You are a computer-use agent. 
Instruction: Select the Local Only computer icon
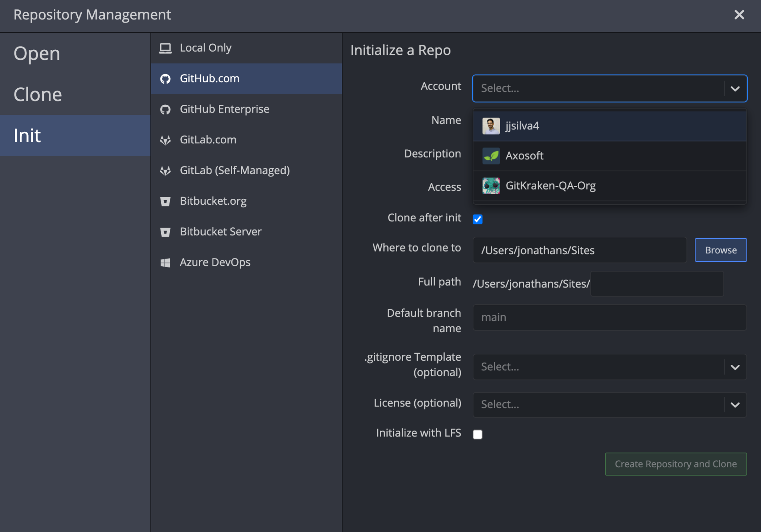[x=165, y=48]
